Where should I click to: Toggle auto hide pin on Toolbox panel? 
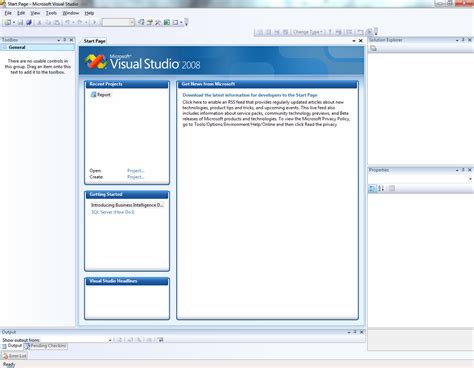click(x=65, y=40)
